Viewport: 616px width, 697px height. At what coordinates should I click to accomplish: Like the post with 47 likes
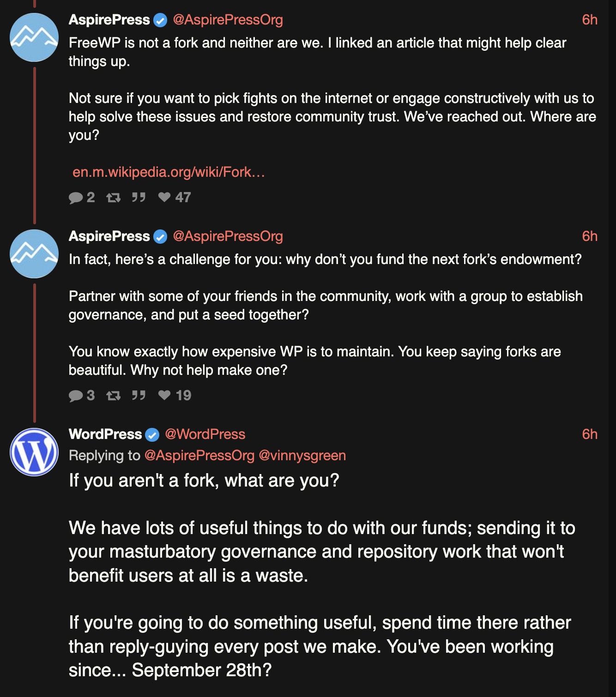coord(164,198)
